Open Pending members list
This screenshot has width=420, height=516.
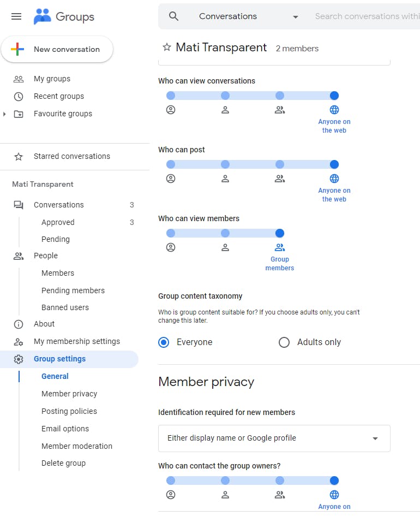click(73, 290)
